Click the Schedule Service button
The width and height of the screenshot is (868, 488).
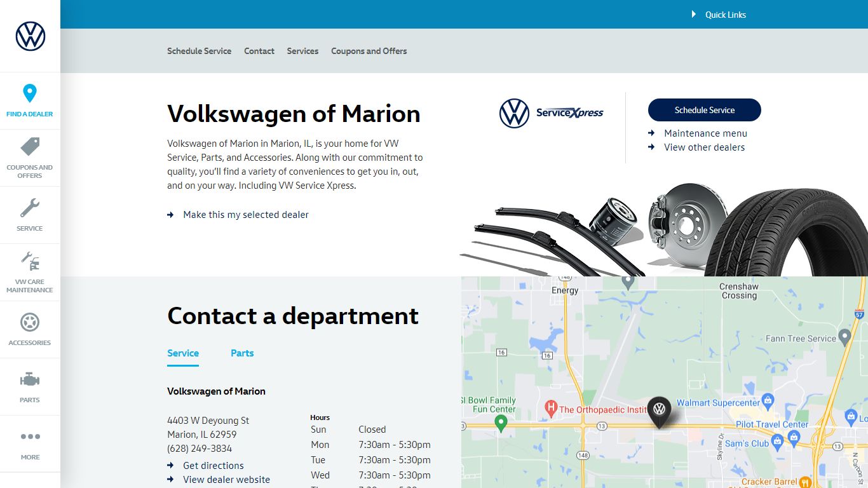coord(704,110)
